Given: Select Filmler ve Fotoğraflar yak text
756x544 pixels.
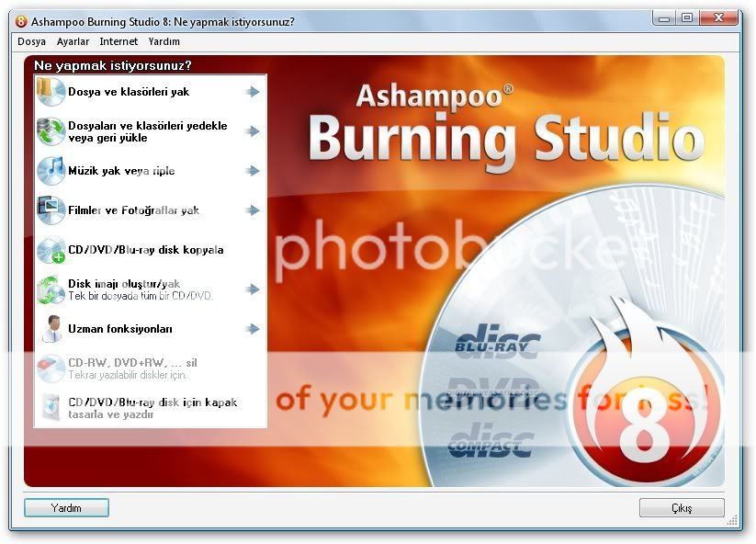Looking at the screenshot, I should tap(133, 210).
